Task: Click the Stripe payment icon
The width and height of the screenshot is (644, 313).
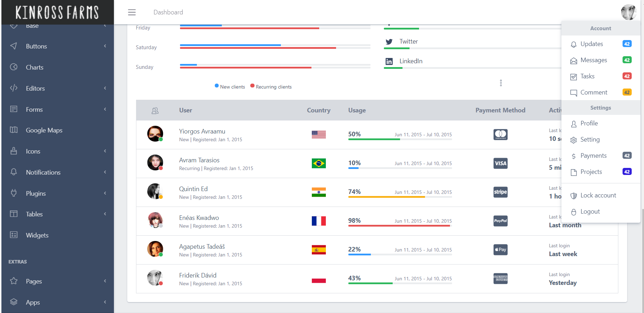Action: pyautogui.click(x=500, y=192)
